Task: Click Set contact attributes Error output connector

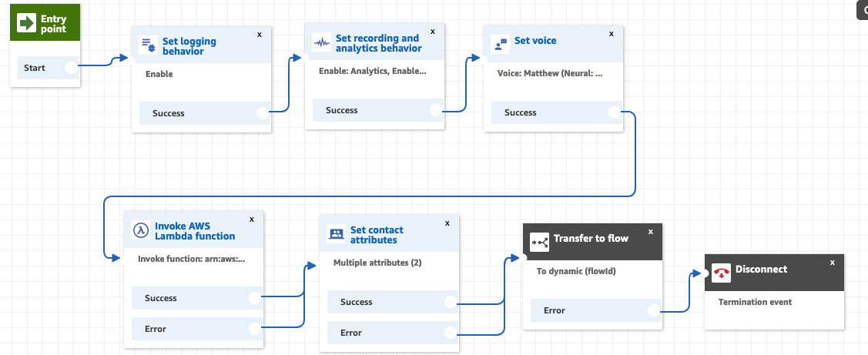Action: [450, 333]
